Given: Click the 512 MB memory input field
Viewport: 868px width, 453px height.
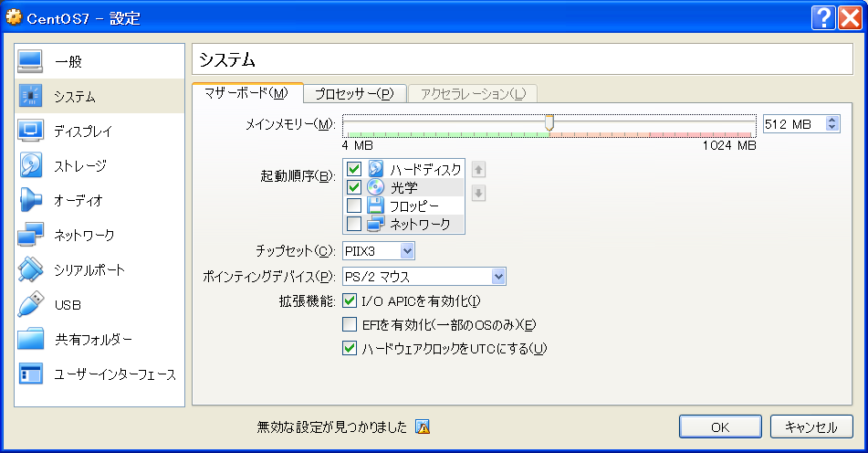Looking at the screenshot, I should pos(794,124).
